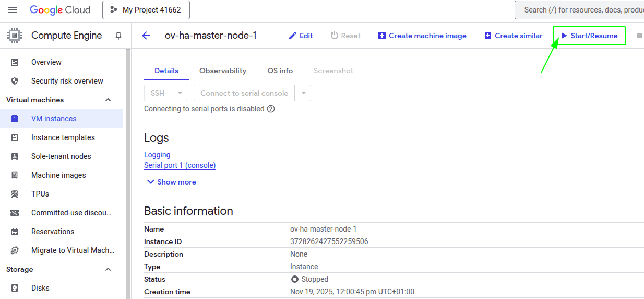Viewport: 644px width, 299px height.
Task: Click the Stop square icon
Action: point(639,36)
